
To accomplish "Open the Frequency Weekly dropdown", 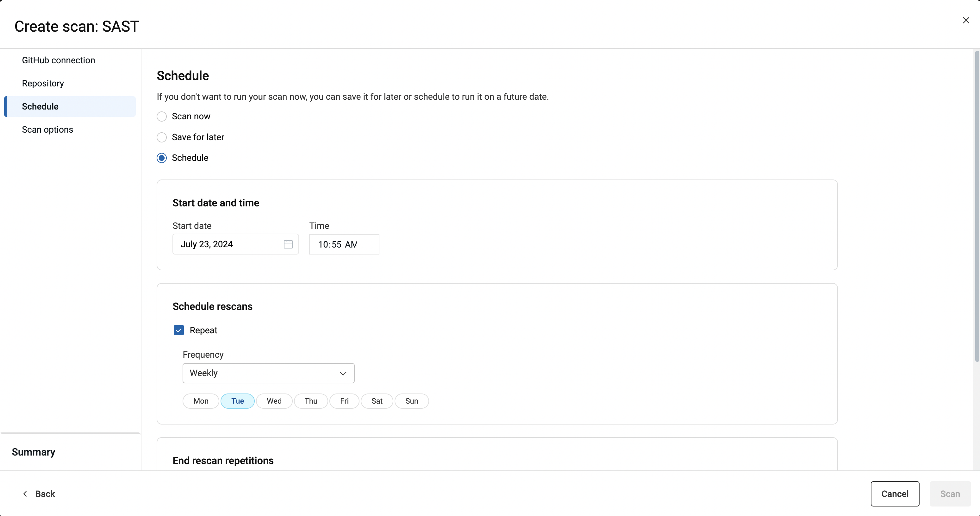I will pos(268,373).
